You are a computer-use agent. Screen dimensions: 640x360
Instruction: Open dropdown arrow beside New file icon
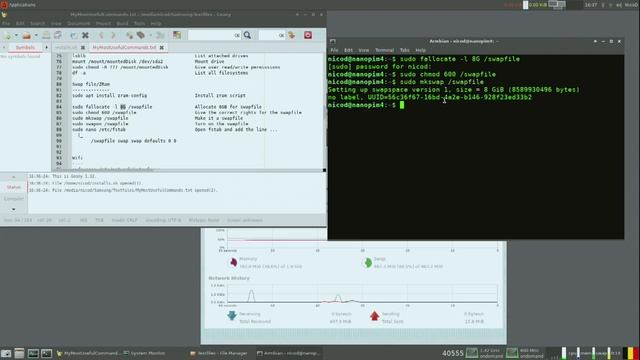pyautogui.click(x=16, y=36)
